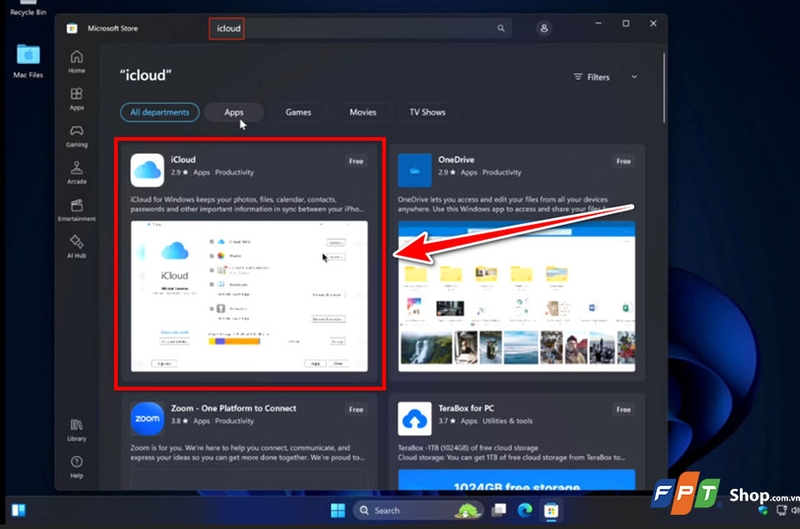Go to Gaming in the sidebar

pyautogui.click(x=77, y=136)
